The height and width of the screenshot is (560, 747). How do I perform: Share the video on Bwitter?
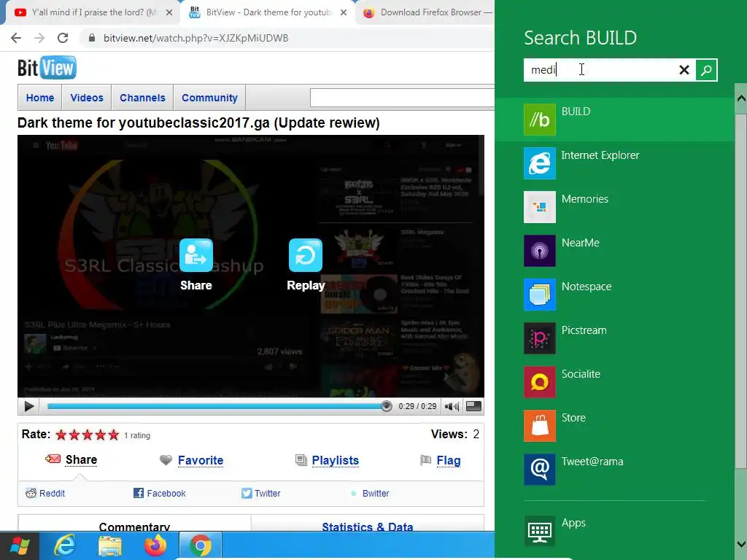pos(370,494)
